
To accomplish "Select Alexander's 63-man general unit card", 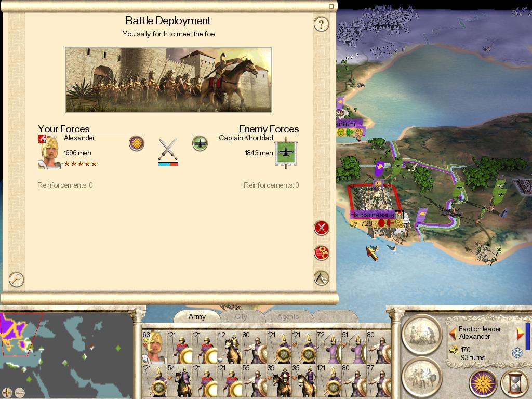I will pyautogui.click(x=154, y=347).
